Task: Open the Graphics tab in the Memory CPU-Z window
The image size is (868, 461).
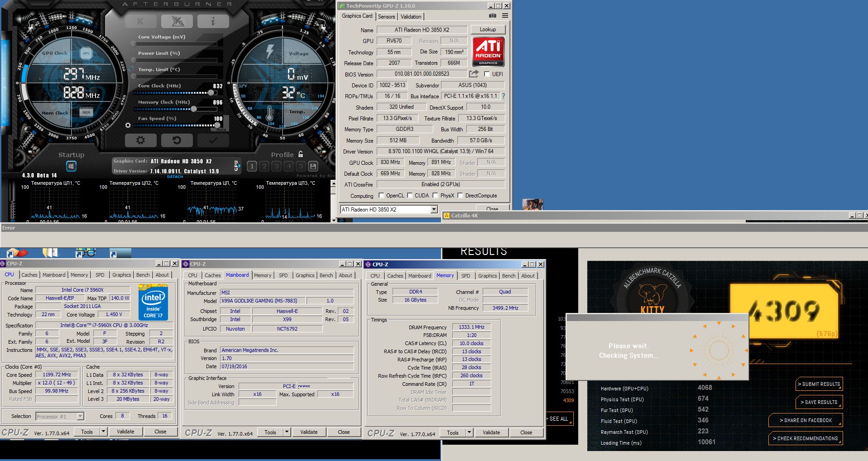Action: 487,276
